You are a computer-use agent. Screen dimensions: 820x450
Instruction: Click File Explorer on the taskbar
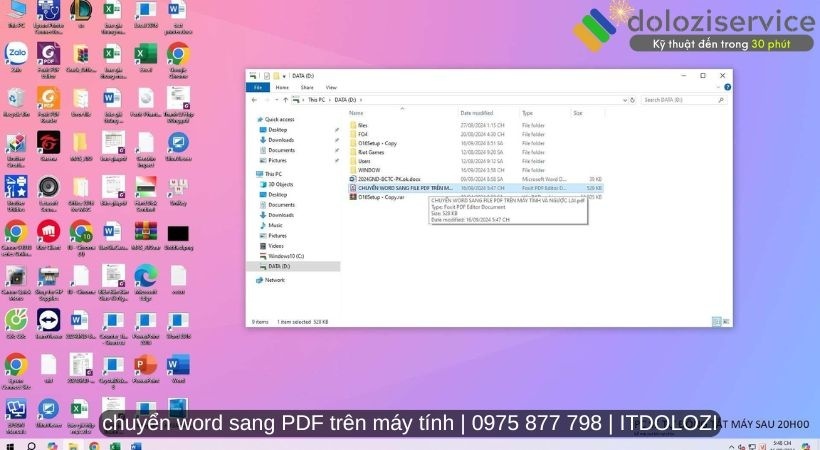click(73, 446)
